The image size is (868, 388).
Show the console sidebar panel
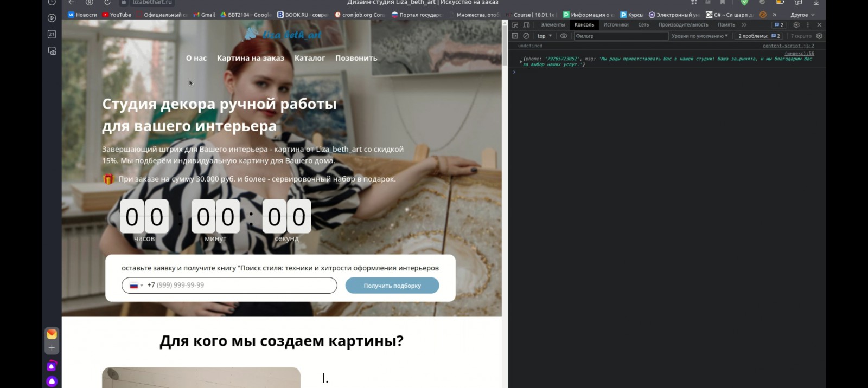[x=515, y=36]
